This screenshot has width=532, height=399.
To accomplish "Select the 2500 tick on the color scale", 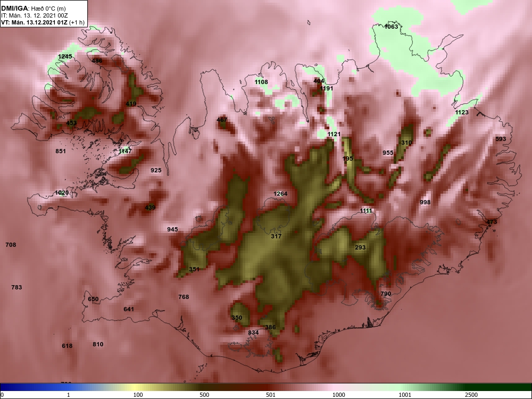I will tap(471, 395).
